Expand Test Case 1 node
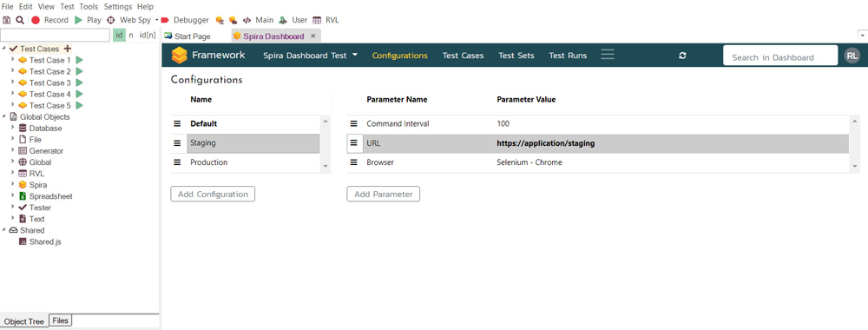This screenshot has width=868, height=330. [13, 60]
